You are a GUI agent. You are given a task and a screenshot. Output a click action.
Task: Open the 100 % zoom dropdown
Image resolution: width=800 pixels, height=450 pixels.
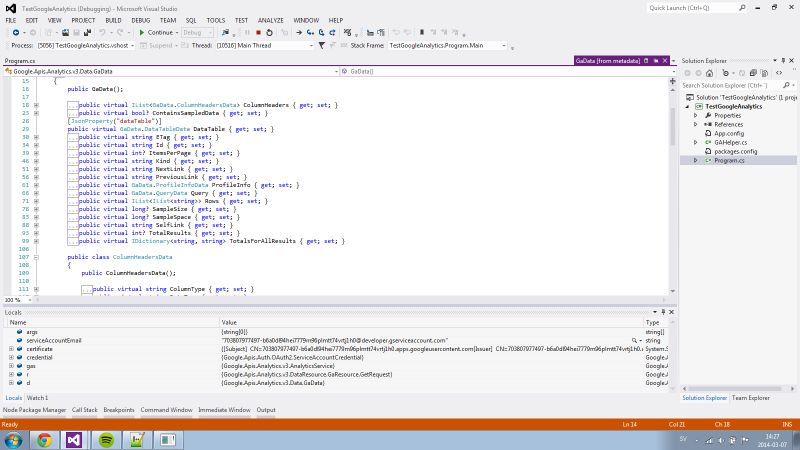[x=30, y=300]
